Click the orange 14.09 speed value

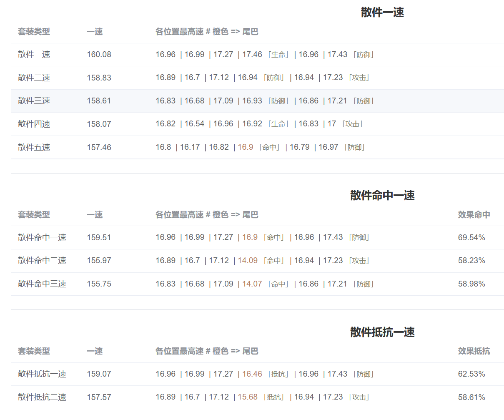click(x=248, y=261)
